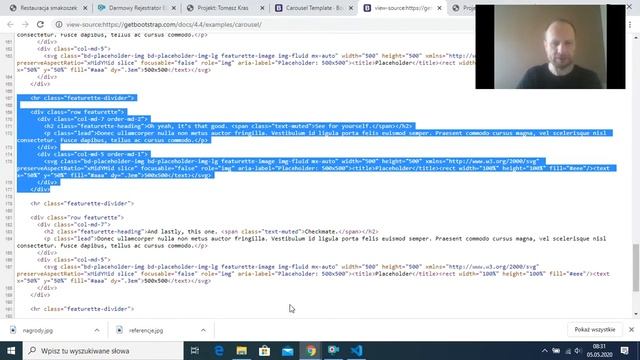Click the selected 'col-md-7 order-md-2' line
This screenshot has width=640, height=360.
click(x=92, y=119)
